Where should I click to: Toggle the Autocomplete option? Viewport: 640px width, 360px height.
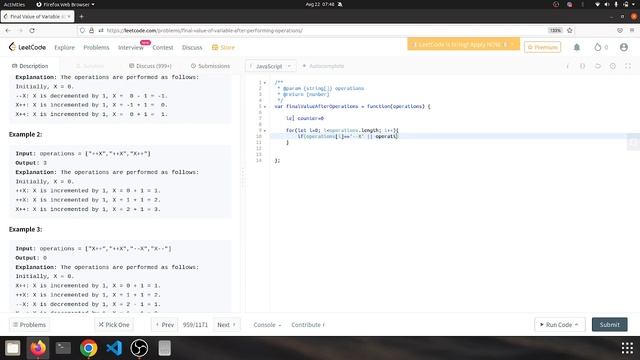323,66
